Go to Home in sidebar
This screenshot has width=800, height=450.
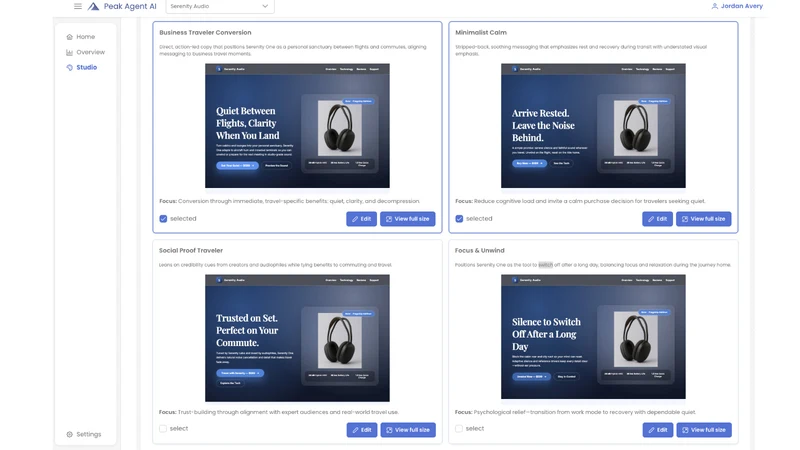(x=81, y=37)
